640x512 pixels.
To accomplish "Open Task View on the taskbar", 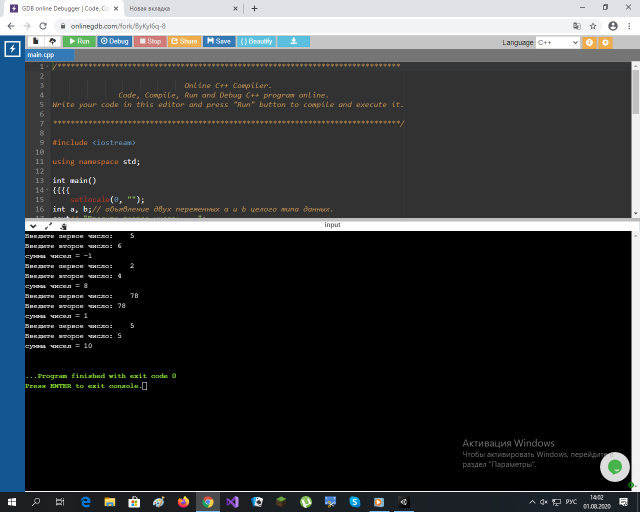I will pyautogui.click(x=60, y=502).
